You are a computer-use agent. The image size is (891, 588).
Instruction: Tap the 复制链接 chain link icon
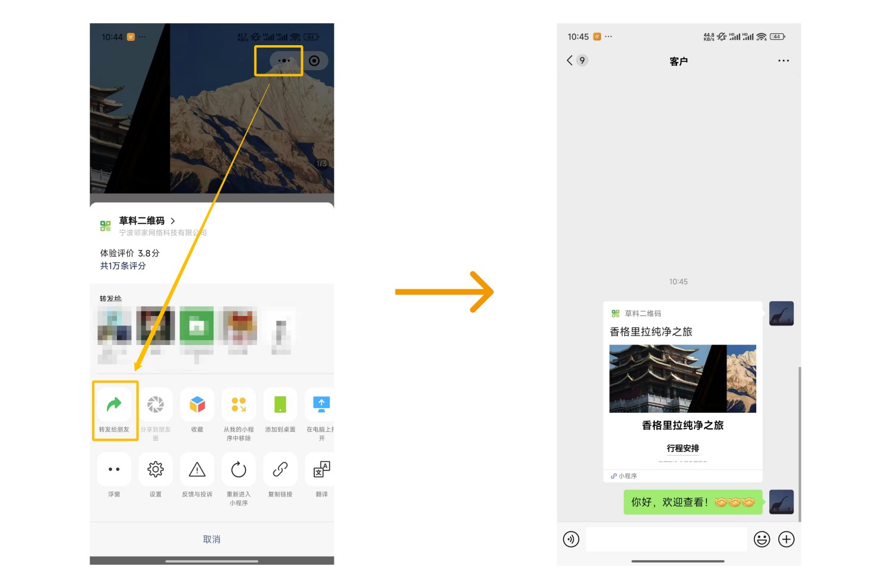280,469
